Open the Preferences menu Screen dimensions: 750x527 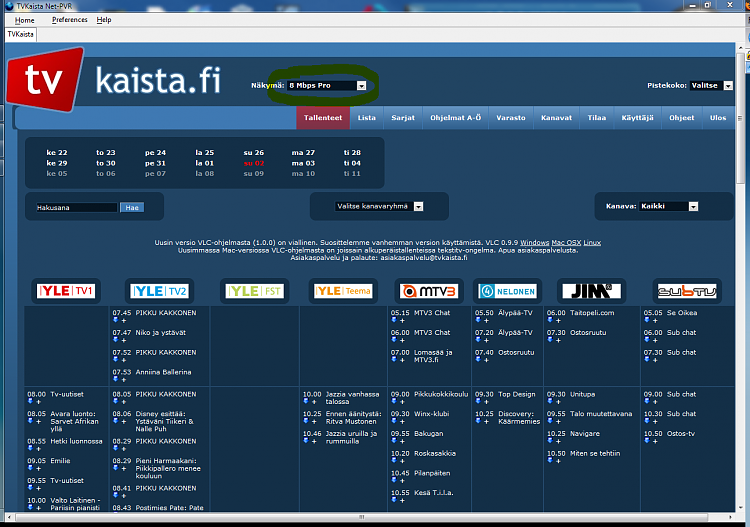pyautogui.click(x=70, y=20)
